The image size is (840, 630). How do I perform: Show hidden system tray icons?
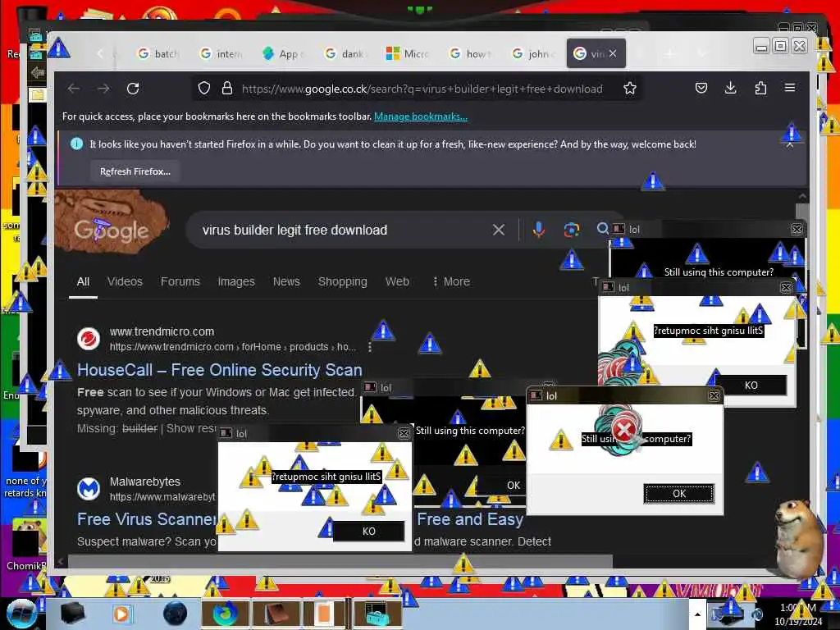coord(697,614)
